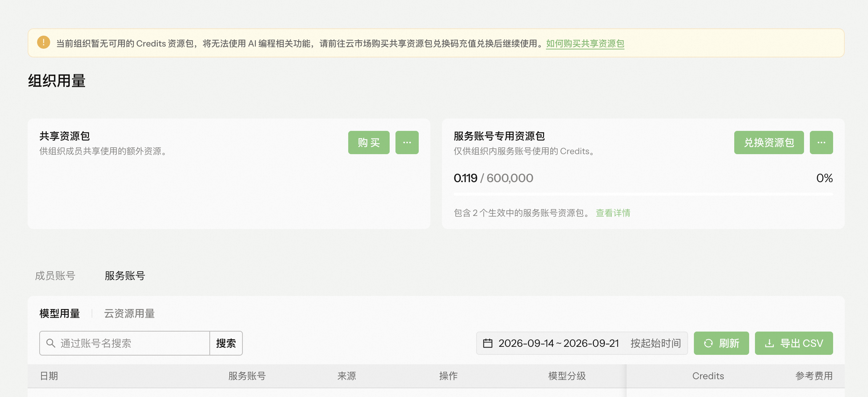Switch to the 模型用量 sub-tab
This screenshot has height=397, width=868.
[x=60, y=313]
